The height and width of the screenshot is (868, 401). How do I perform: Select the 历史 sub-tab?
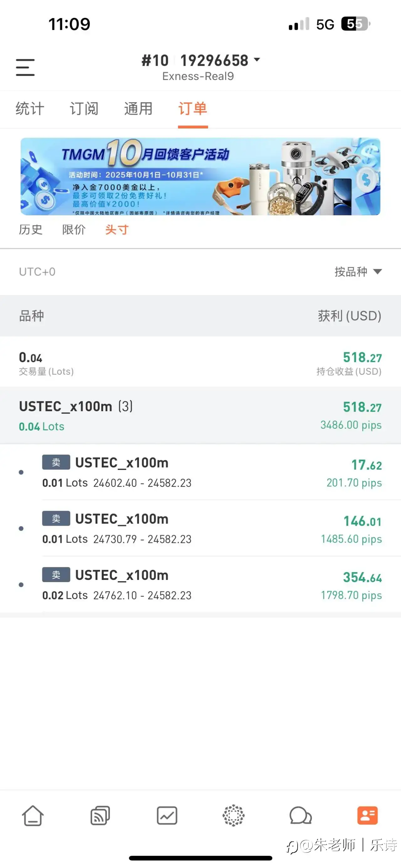coord(31,230)
